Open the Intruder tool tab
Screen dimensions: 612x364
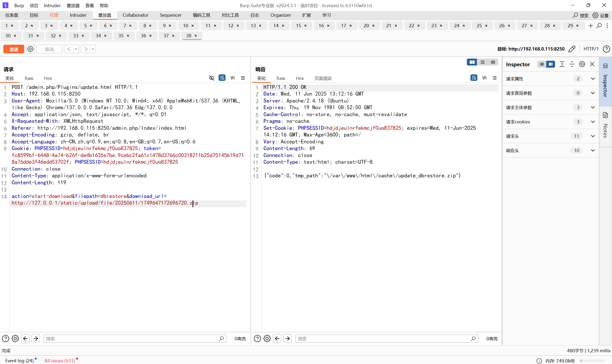[78, 15]
